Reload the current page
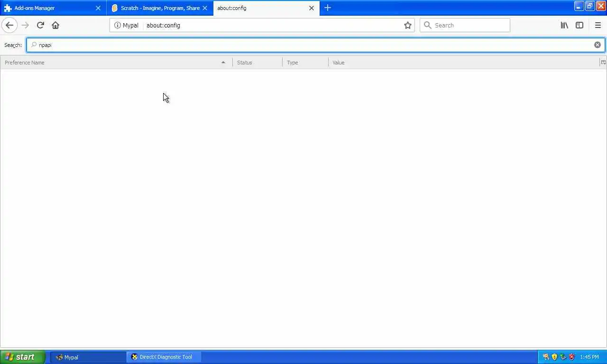 point(40,25)
